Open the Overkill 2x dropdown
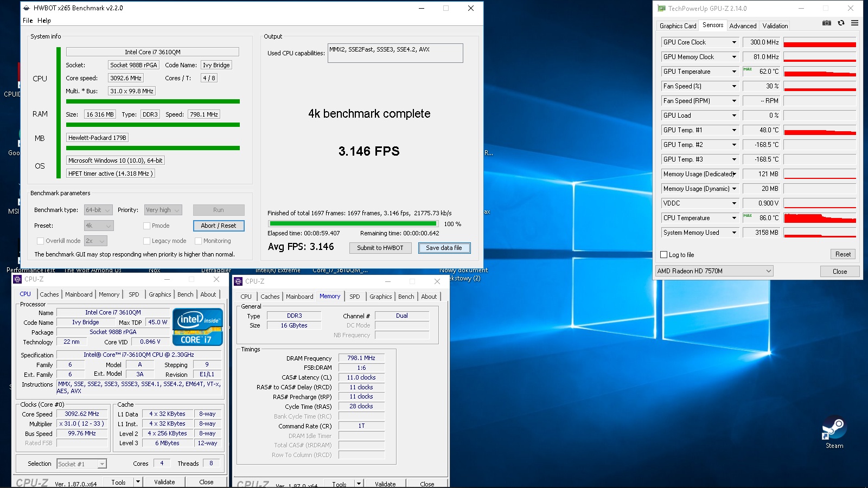The width and height of the screenshot is (868, 488). [95, 241]
